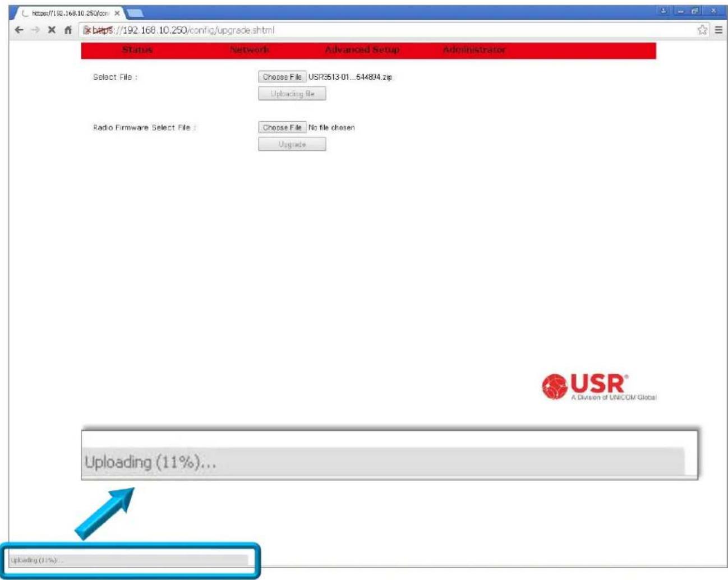Click the 'Select File :' label
728x580 pixels.
(115, 77)
